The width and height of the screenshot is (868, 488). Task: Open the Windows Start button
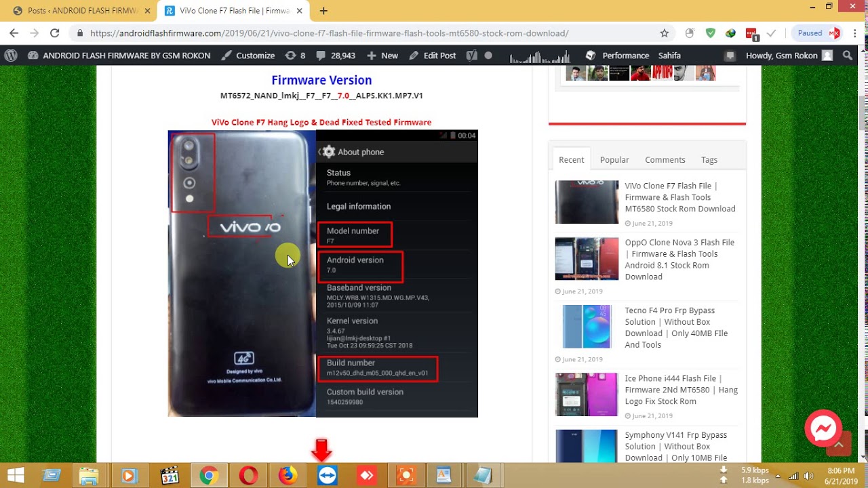tap(16, 476)
